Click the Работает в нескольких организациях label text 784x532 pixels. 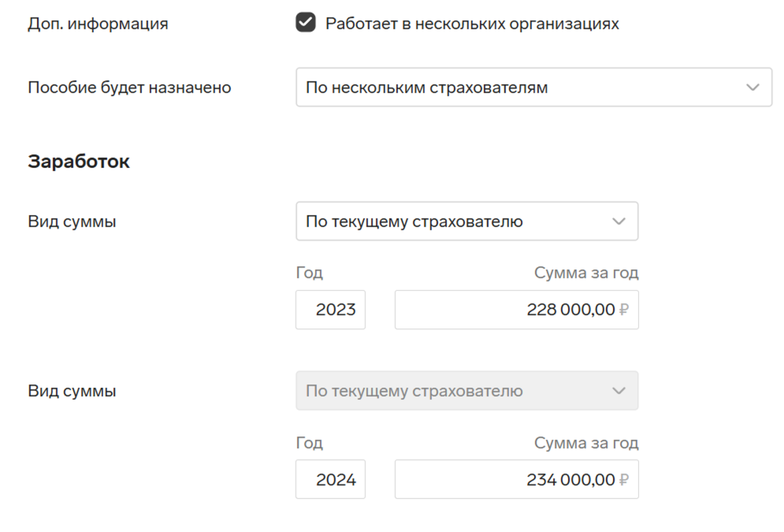tap(472, 24)
